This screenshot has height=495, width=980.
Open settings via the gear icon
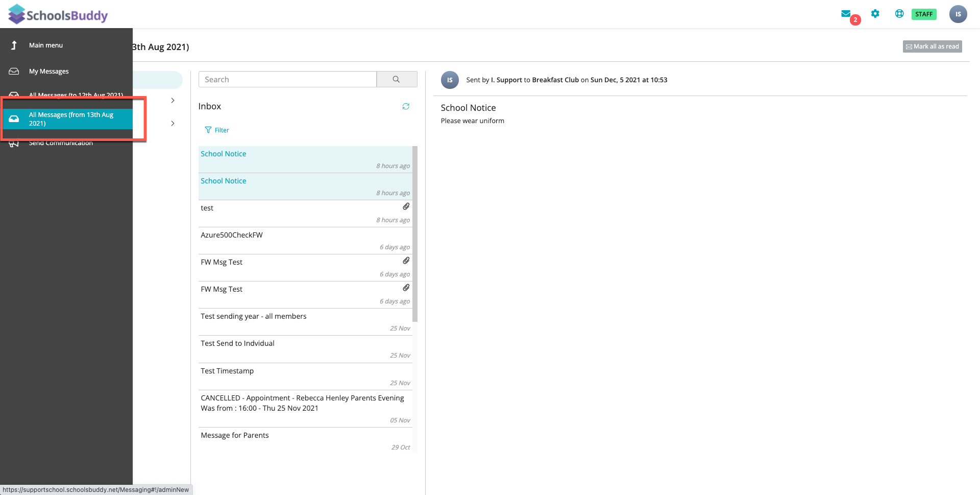pyautogui.click(x=875, y=14)
